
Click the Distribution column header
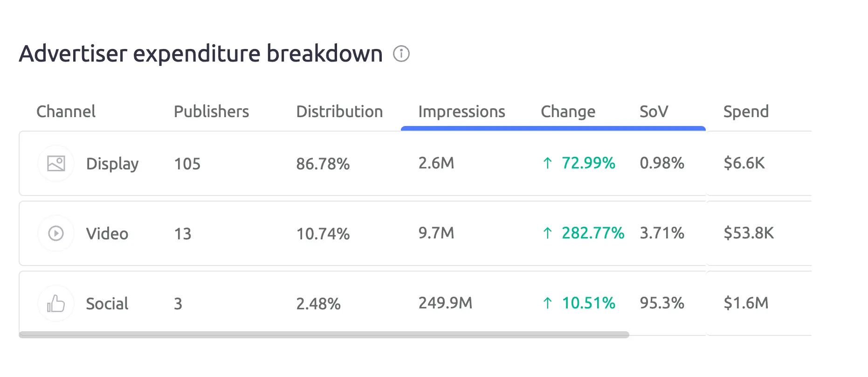(x=339, y=112)
